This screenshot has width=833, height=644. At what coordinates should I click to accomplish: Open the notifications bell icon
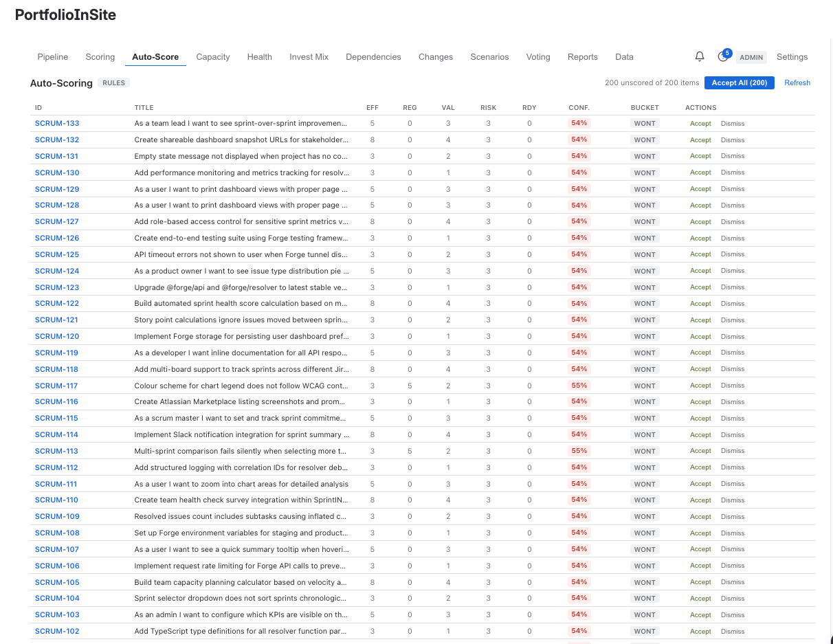[700, 56]
